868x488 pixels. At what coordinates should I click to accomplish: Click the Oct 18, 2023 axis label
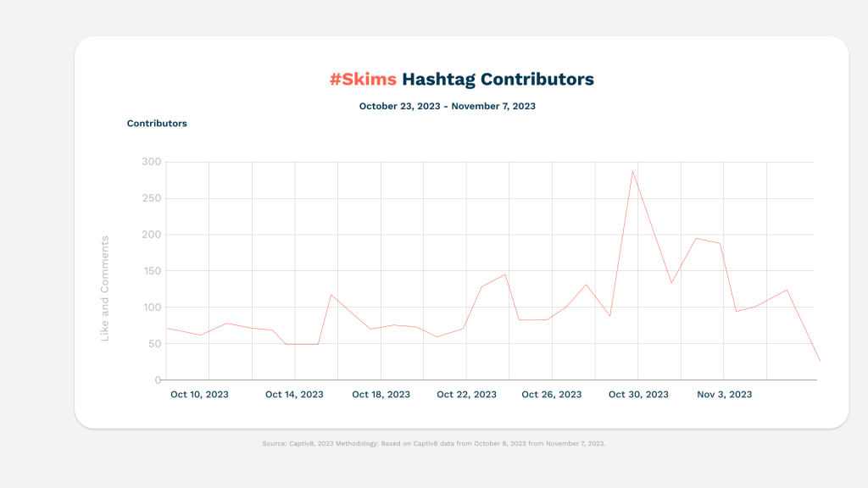tap(381, 395)
